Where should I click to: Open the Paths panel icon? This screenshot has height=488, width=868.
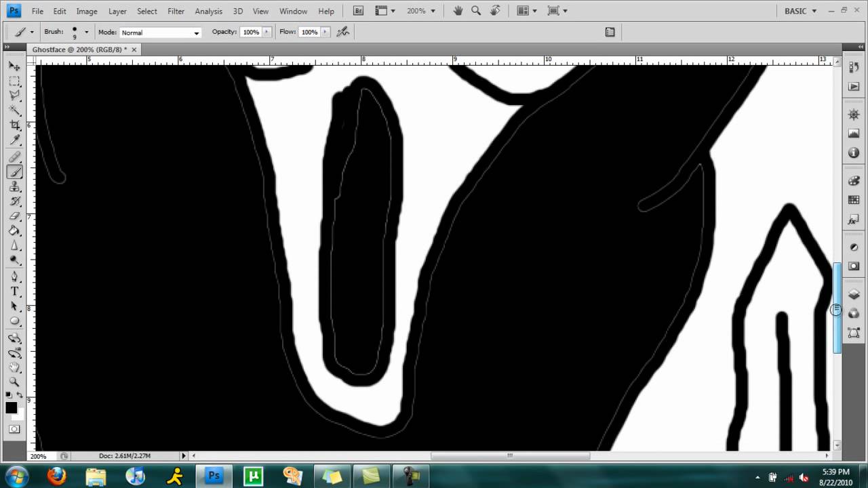[x=854, y=333]
